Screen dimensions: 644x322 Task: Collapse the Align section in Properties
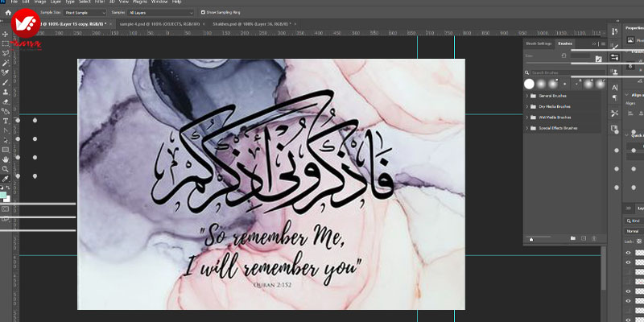[627, 95]
